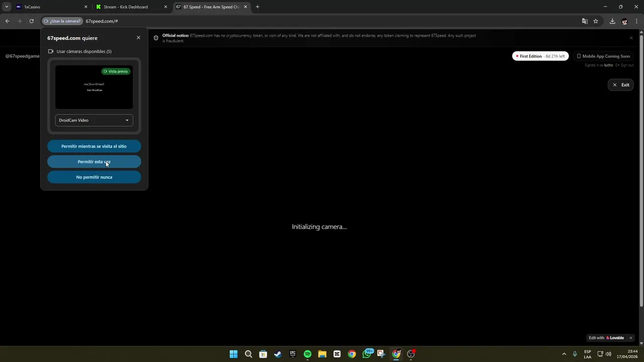
Task: Open WhatsApp from the taskbar
Action: [367, 354]
